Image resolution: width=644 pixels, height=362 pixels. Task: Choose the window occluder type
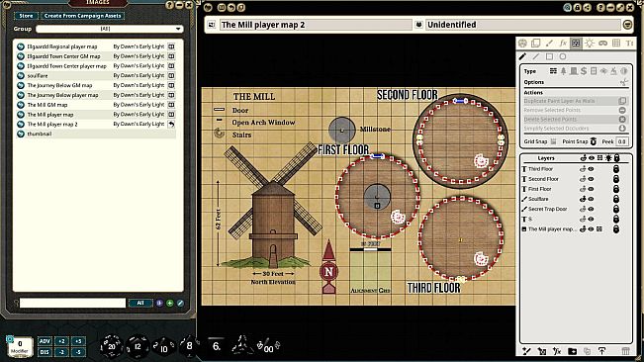click(594, 71)
